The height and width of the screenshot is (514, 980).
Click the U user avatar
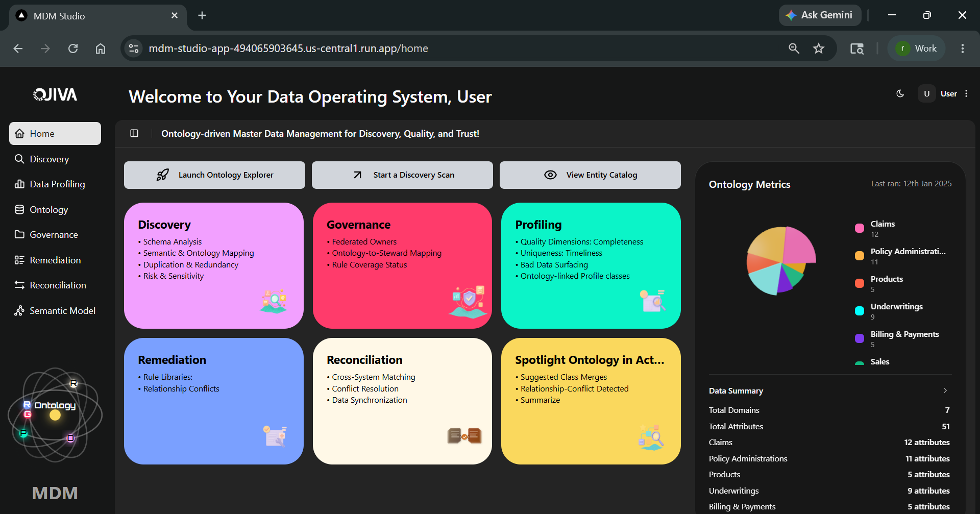coord(926,93)
